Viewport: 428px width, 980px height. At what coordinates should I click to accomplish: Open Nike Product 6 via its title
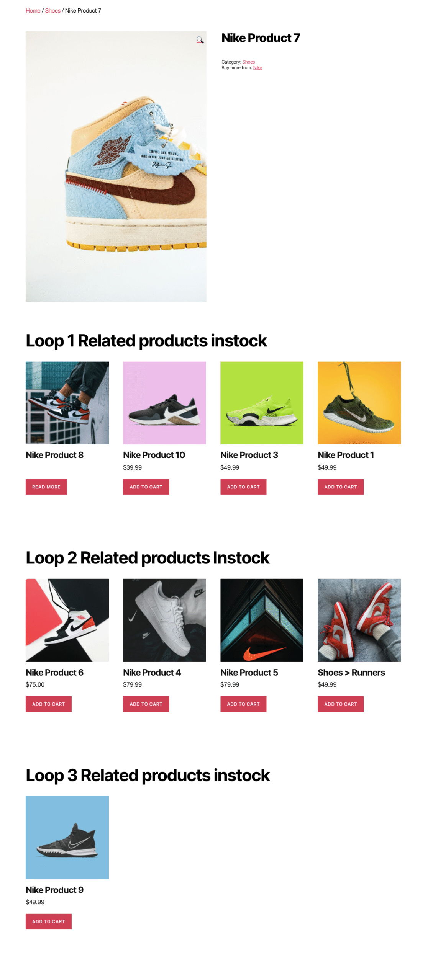click(54, 672)
